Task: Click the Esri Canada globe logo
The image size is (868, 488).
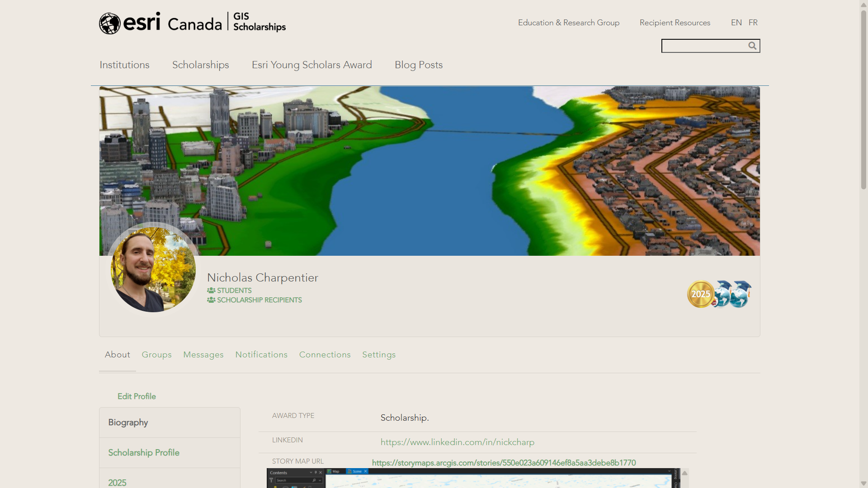Action: 110,23
